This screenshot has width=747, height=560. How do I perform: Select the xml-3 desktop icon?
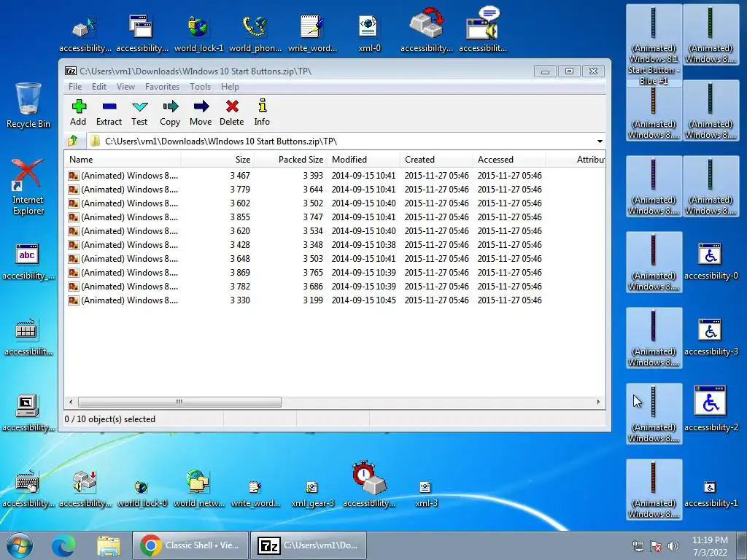coord(426,494)
